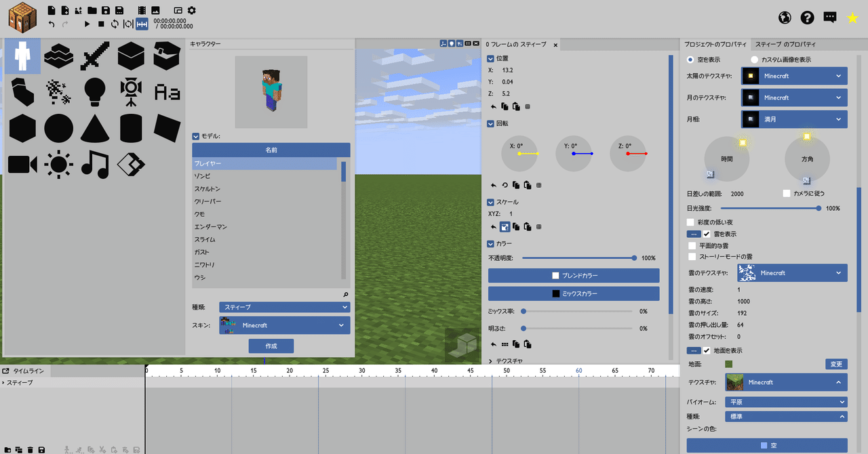Image resolution: width=868 pixels, height=454 pixels.
Task: Click the New project icon
Action: pyautogui.click(x=52, y=10)
